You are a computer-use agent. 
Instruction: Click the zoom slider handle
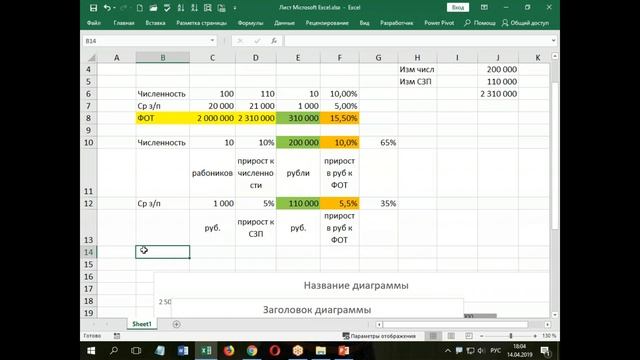pyautogui.click(x=511, y=336)
